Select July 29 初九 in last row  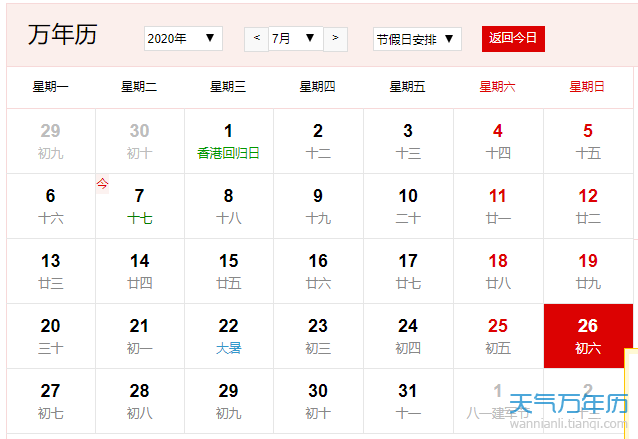point(229,402)
